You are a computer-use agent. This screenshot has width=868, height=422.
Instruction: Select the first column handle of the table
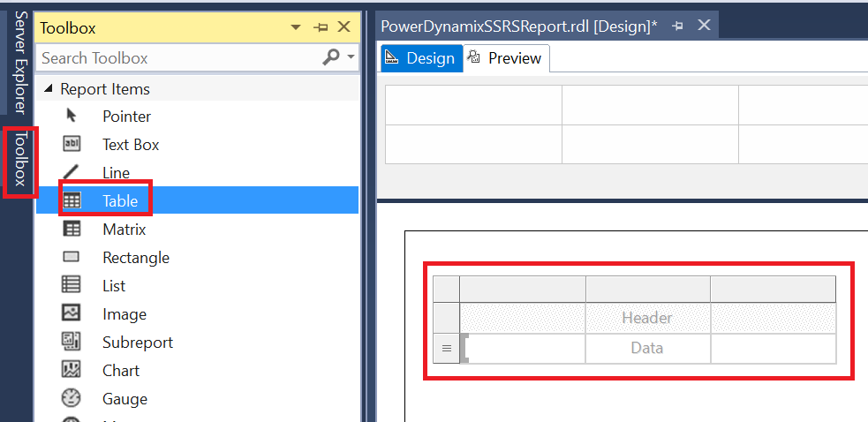[x=523, y=289]
